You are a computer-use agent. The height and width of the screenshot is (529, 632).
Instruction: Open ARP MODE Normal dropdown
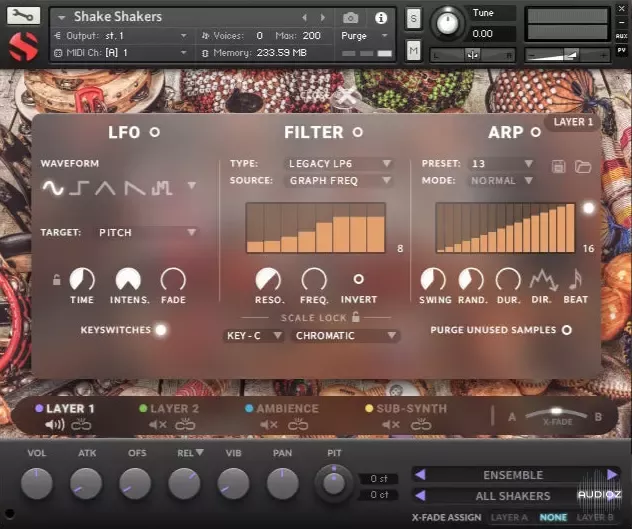point(502,181)
